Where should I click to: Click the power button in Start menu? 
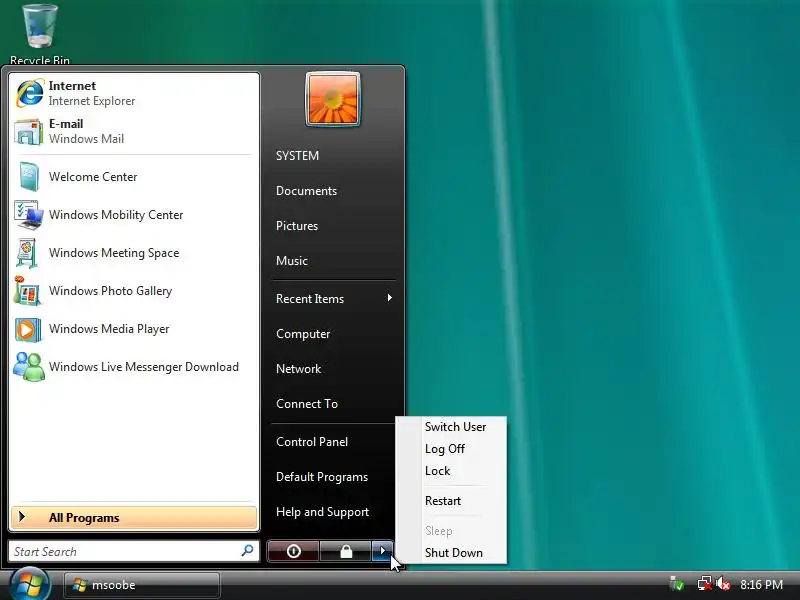coord(293,552)
